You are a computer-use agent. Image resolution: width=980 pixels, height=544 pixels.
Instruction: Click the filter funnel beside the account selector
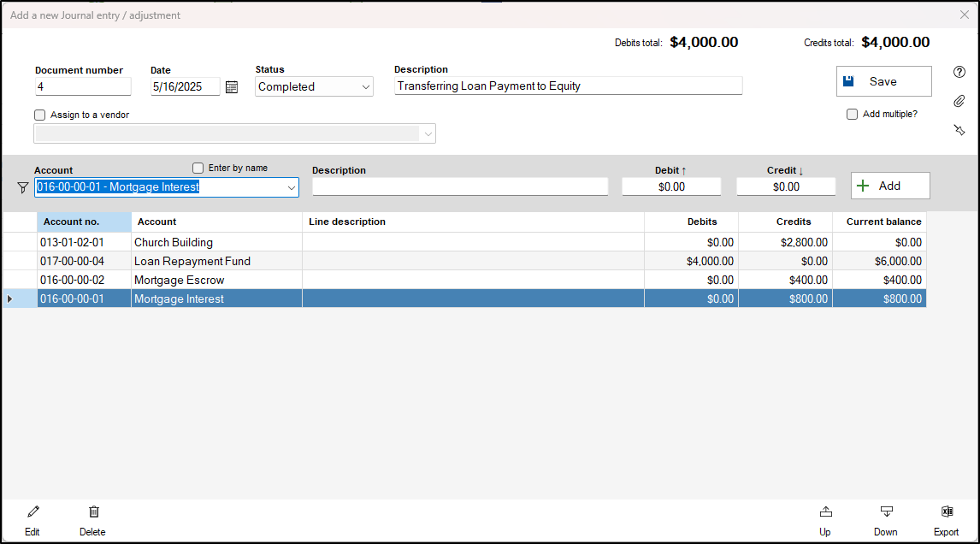pyautogui.click(x=22, y=186)
